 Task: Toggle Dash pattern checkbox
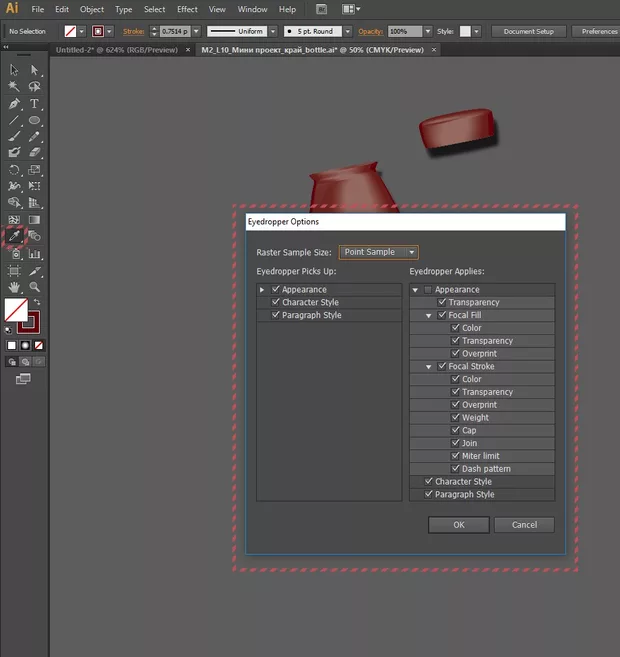pos(455,469)
